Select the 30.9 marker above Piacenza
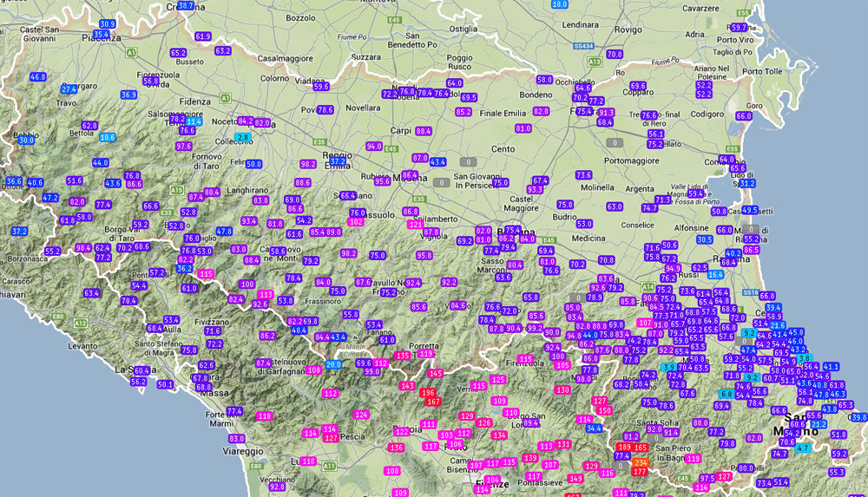Viewport: 868px width, 497px height. point(108,23)
